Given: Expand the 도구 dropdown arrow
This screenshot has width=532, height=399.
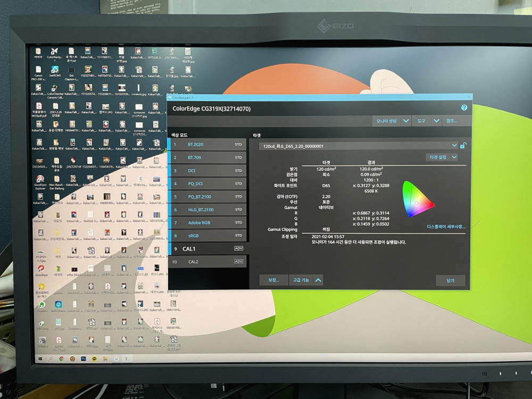Looking at the screenshot, I should [436, 121].
